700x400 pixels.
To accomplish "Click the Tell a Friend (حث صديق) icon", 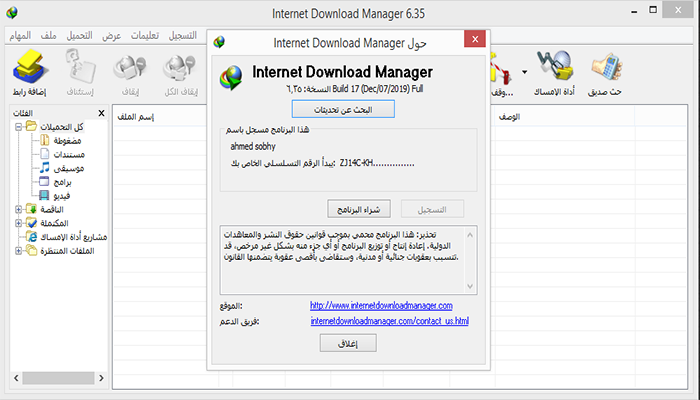I will tap(606, 67).
